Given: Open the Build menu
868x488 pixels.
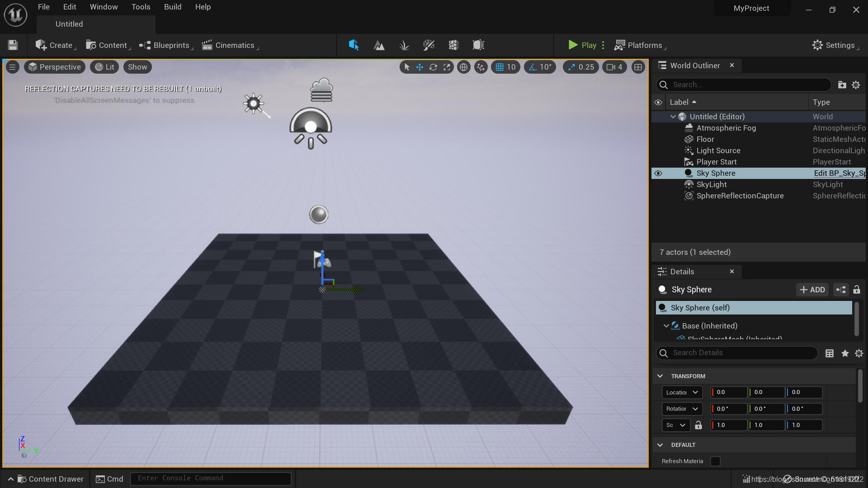Looking at the screenshot, I should click(173, 7).
